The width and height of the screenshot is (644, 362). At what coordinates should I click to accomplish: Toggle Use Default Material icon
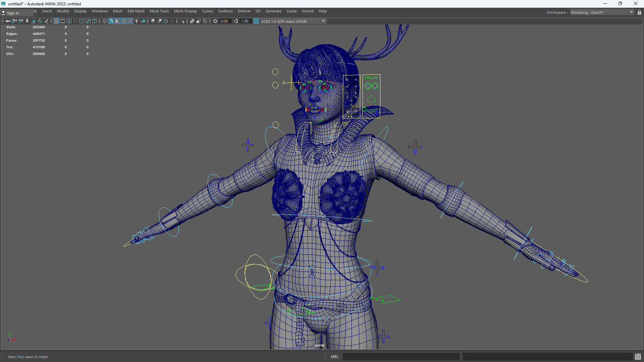[117, 21]
